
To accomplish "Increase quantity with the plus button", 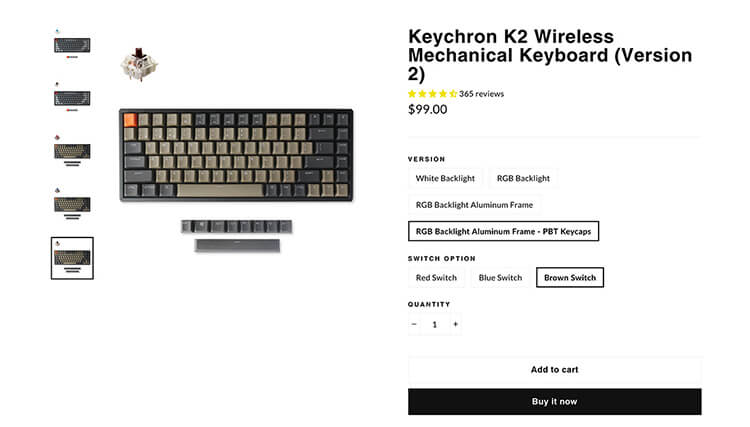I will [x=455, y=324].
